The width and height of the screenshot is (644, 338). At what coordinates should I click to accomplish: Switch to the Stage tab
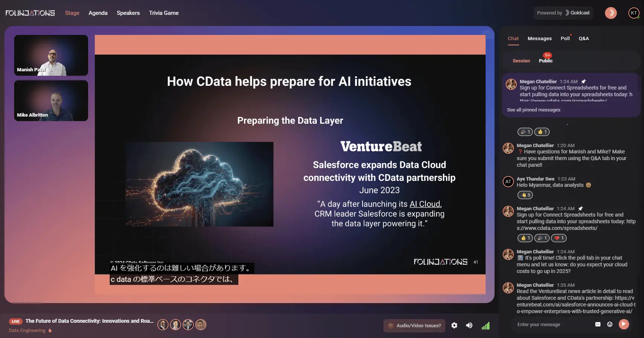(x=72, y=13)
